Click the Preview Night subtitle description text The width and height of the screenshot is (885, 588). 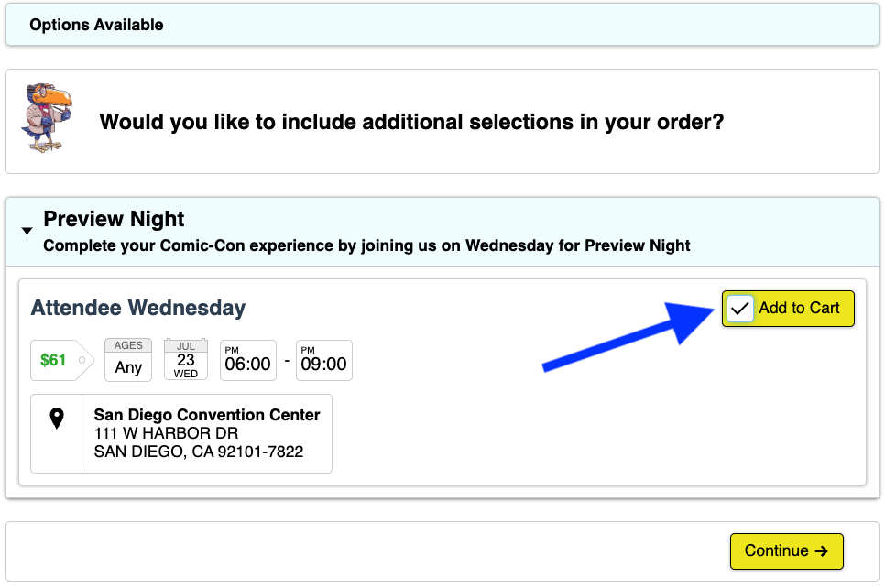click(366, 245)
